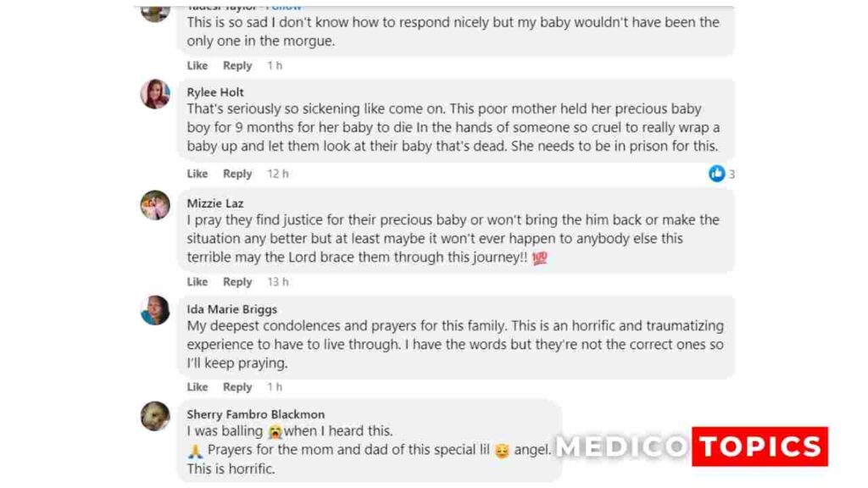Viewport: 868px width, 488px height.
Task: Open Ida Marie Briggs's profile via her name
Action: (226, 308)
